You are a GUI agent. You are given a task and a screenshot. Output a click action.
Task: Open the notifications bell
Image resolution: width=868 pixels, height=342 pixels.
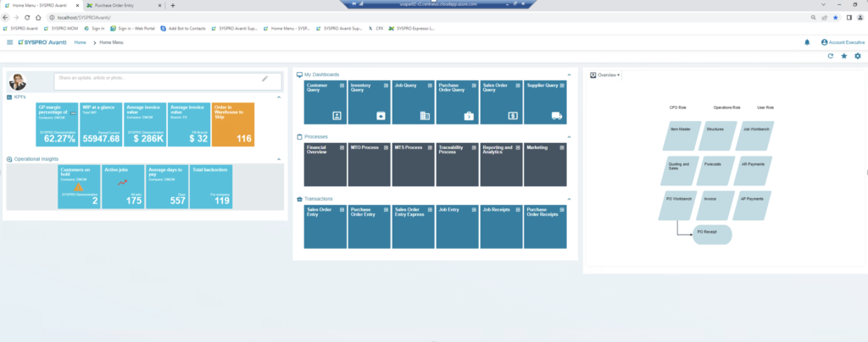807,42
